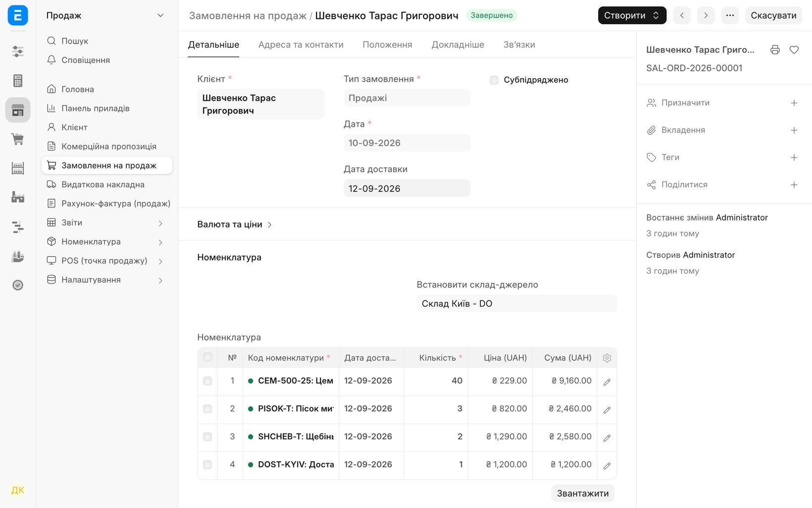Add tag with Теги plus
This screenshot has height=508, width=812.
coord(794,157)
